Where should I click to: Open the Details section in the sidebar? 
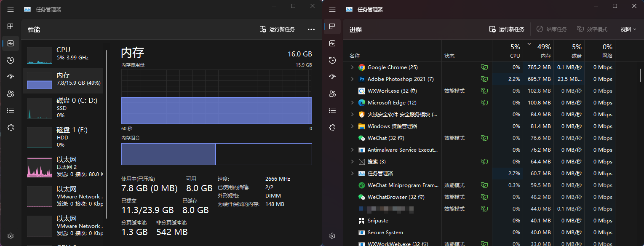[332, 110]
